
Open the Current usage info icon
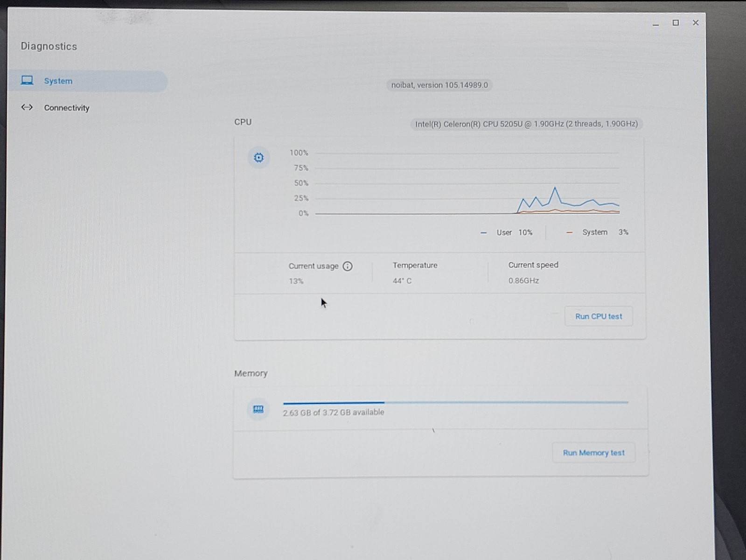tap(348, 266)
